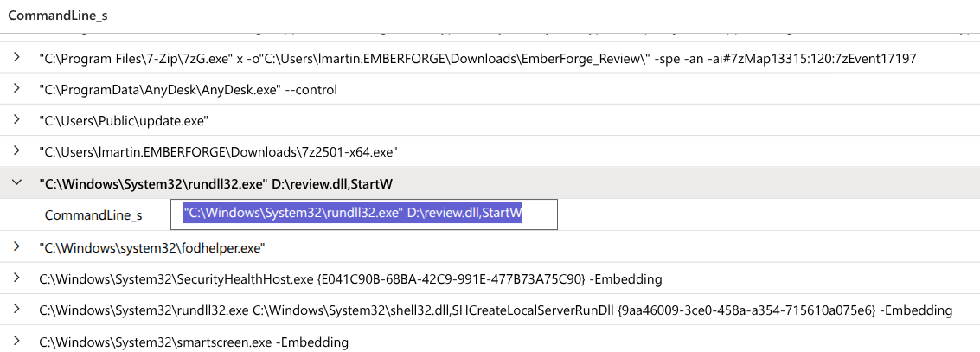Expand the fodhelper.exe row
Image resolution: width=980 pixels, height=352 pixels.
click(x=17, y=247)
